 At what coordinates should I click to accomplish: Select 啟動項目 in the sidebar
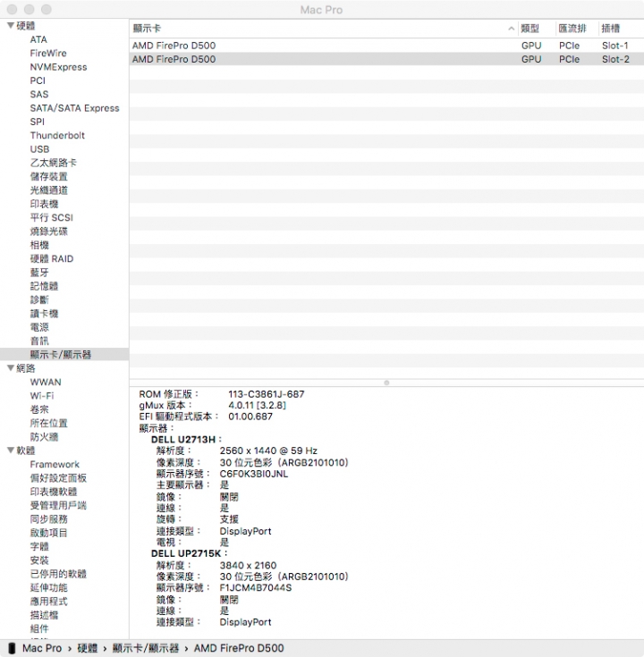[48, 533]
